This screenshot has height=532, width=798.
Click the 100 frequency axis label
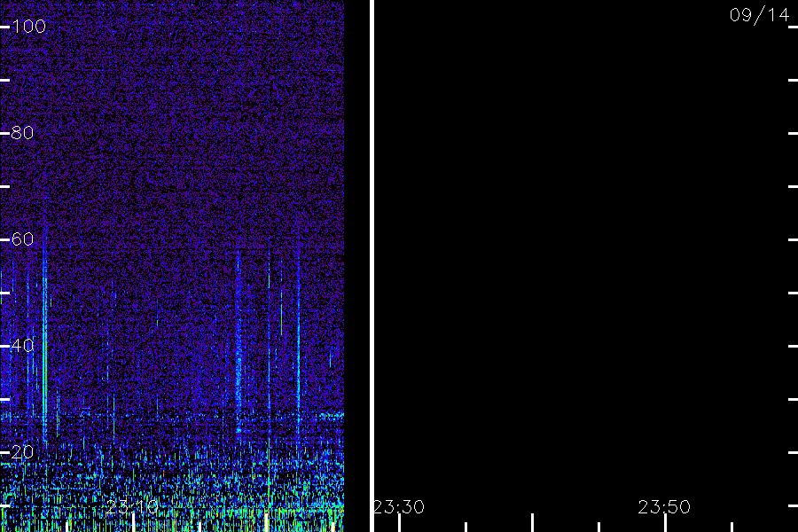[x=28, y=27]
